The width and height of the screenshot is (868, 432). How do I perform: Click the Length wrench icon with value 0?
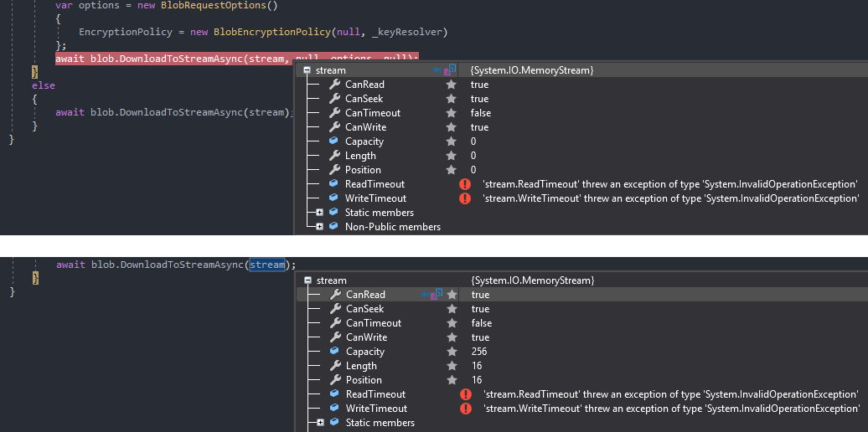click(x=334, y=156)
